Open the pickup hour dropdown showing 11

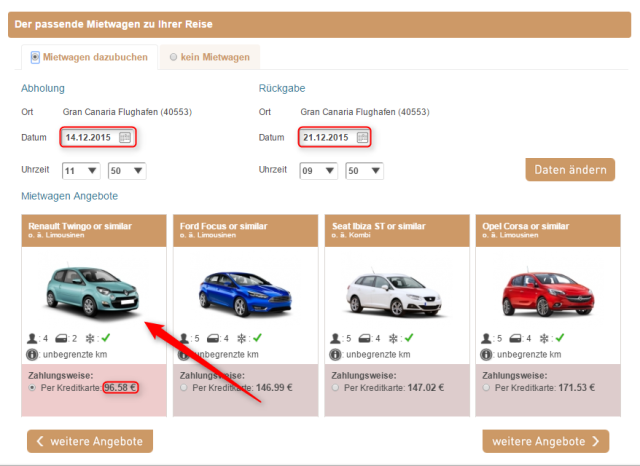[81, 171]
